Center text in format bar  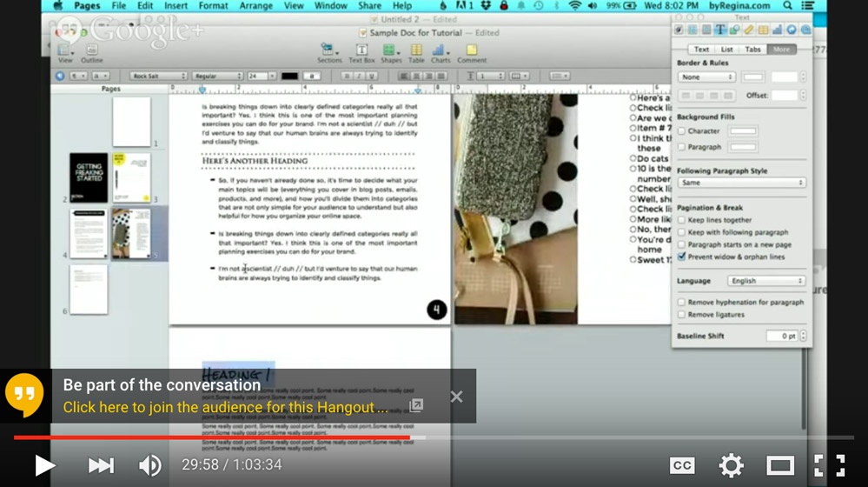coord(416,76)
